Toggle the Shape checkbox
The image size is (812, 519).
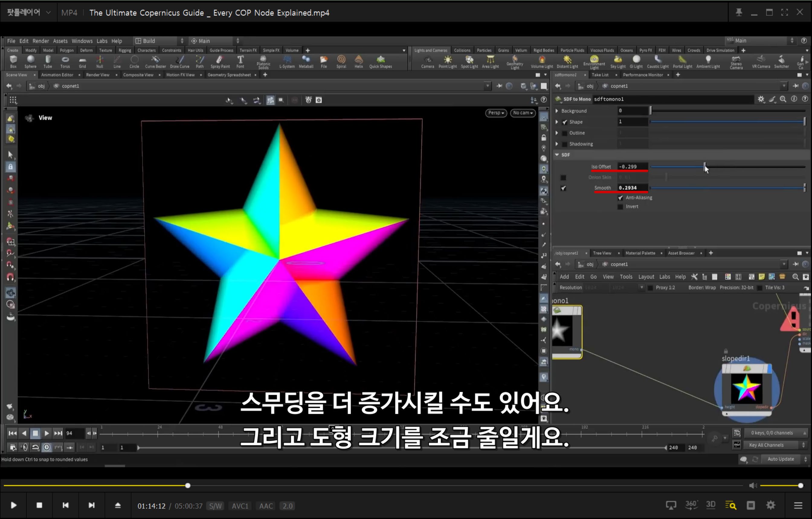click(565, 122)
